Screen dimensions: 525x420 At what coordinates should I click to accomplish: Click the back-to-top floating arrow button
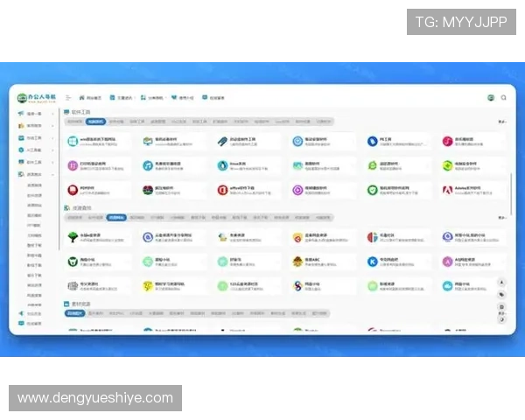coord(501,282)
